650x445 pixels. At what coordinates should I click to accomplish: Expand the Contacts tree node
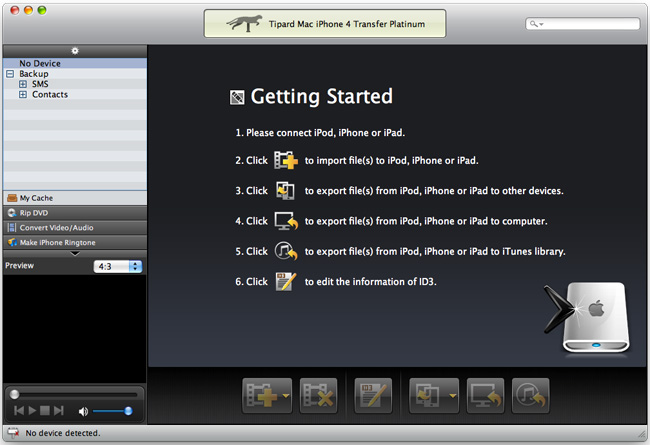pyautogui.click(x=23, y=95)
